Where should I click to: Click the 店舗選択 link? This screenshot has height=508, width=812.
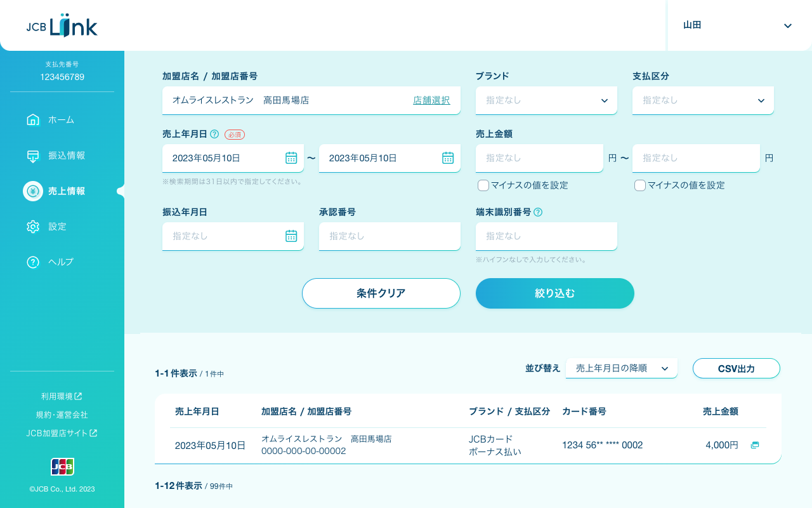431,100
